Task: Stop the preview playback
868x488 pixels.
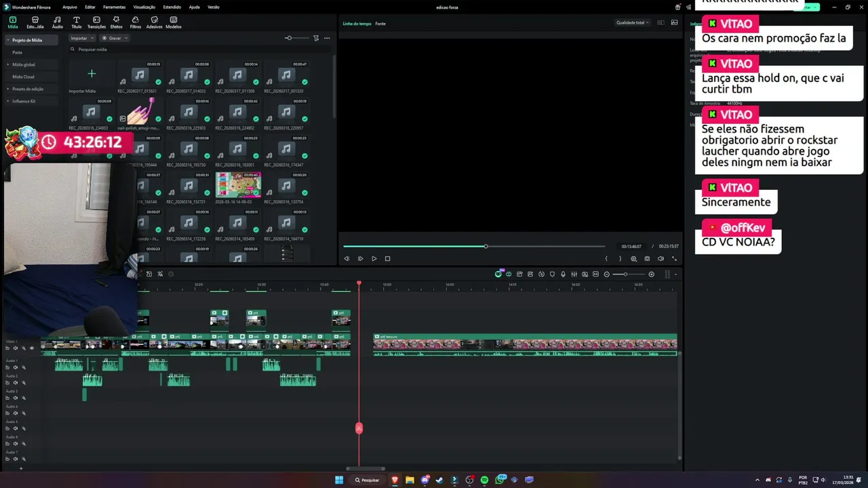Action: 387,258
